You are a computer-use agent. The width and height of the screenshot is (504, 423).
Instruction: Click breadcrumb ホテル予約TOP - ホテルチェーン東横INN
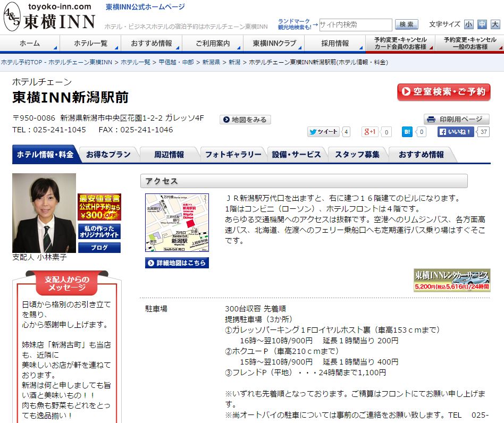coord(56,62)
